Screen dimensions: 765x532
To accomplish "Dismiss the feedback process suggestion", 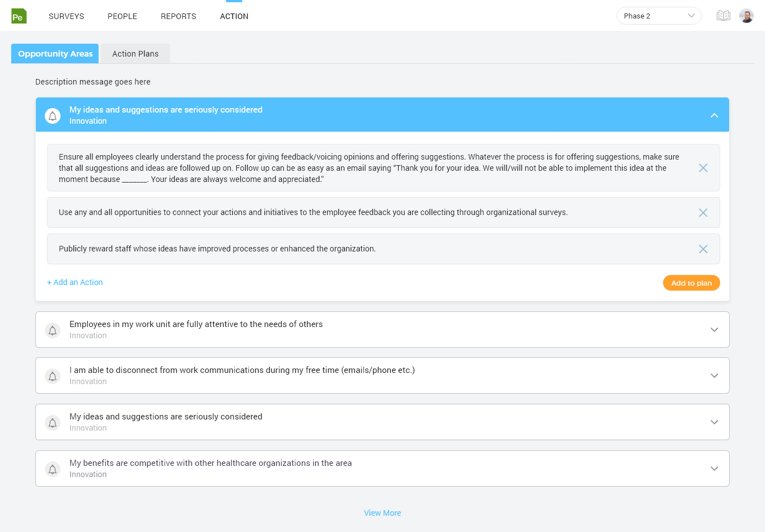I will 703,167.
